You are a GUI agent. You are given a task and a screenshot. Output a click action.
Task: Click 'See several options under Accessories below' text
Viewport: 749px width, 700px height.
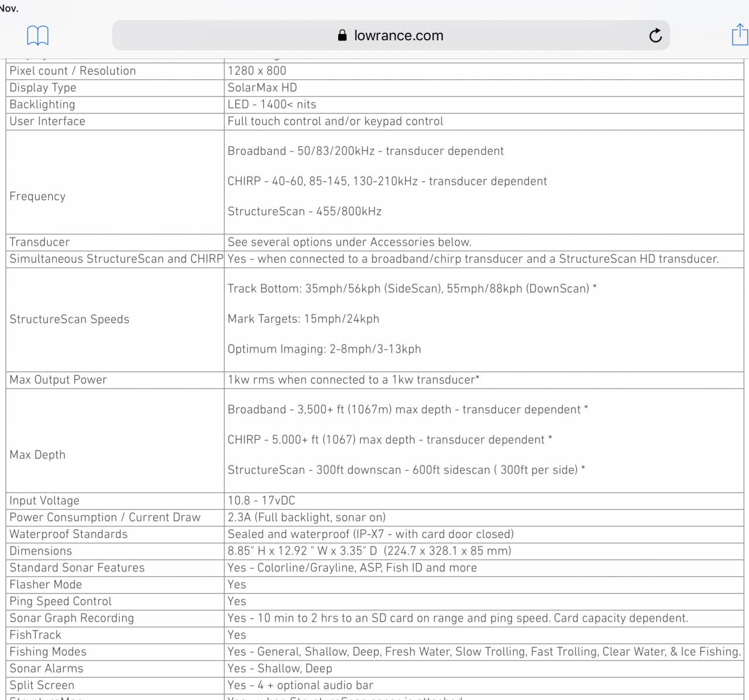tap(349, 242)
